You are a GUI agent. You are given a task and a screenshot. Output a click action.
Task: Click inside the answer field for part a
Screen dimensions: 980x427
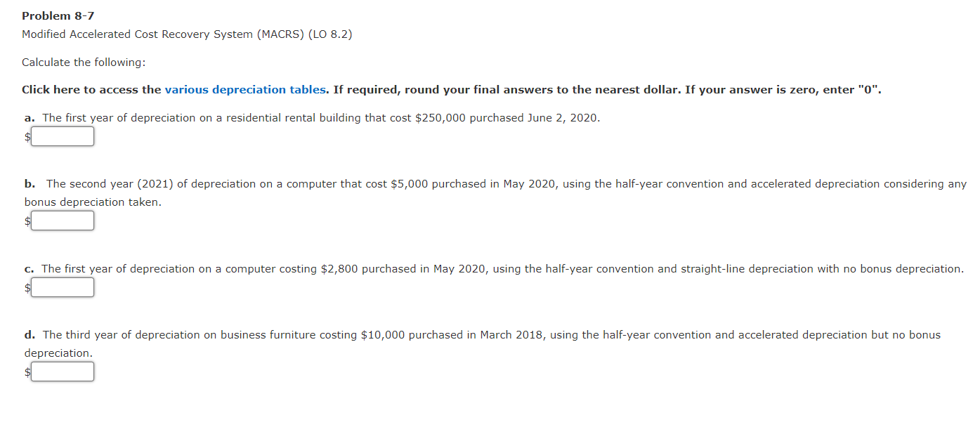click(x=63, y=136)
